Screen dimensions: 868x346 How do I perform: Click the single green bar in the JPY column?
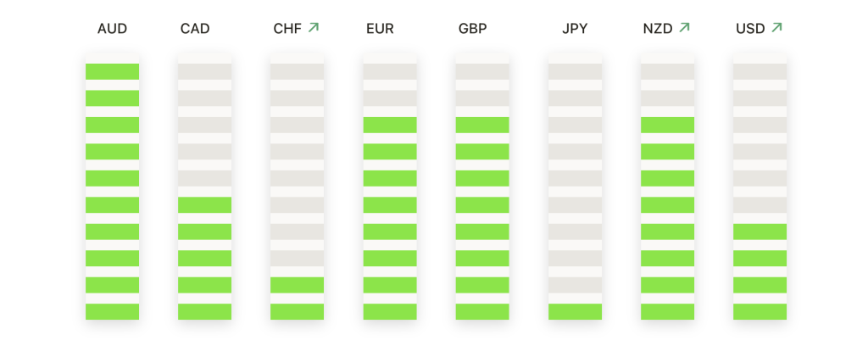point(576,312)
